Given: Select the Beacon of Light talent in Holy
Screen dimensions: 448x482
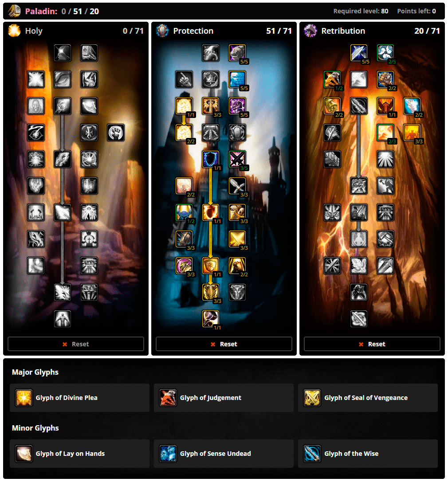Looking at the screenshot, I should tap(63, 319).
